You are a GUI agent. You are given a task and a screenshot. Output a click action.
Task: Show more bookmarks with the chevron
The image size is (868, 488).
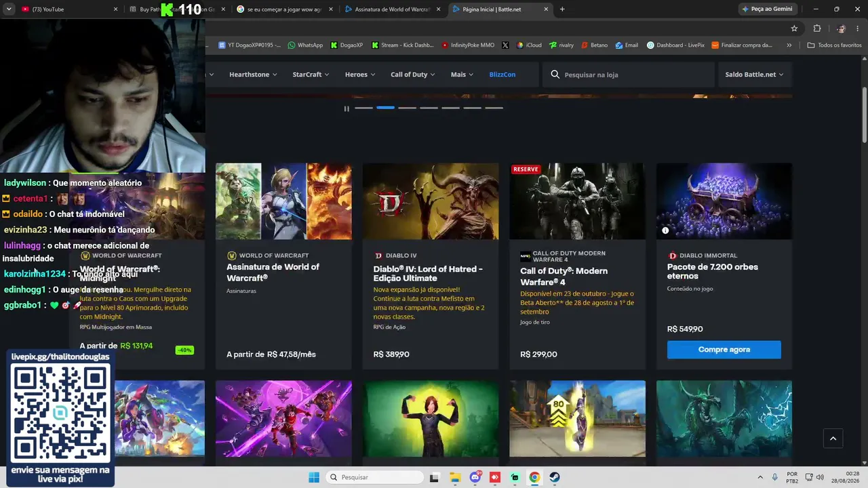pos(789,45)
